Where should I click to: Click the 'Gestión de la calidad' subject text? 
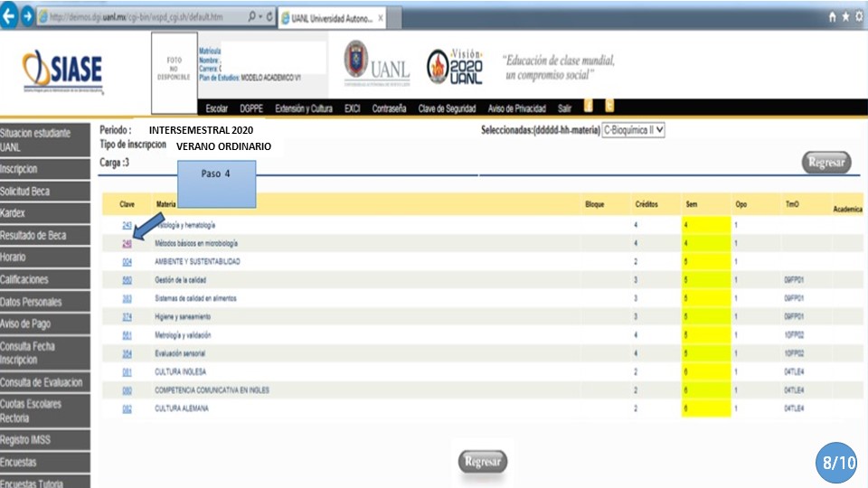181,280
